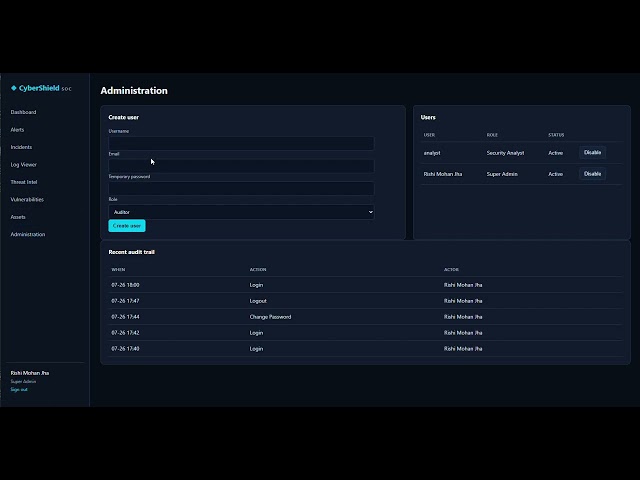Click the Logout action in audit trail

tap(258, 301)
